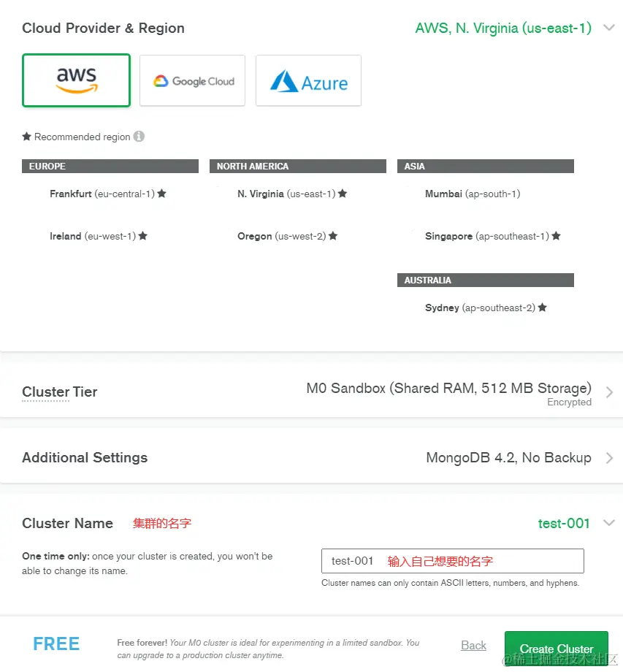The image size is (623, 672).
Task: Go back using the Back link
Action: (473, 646)
